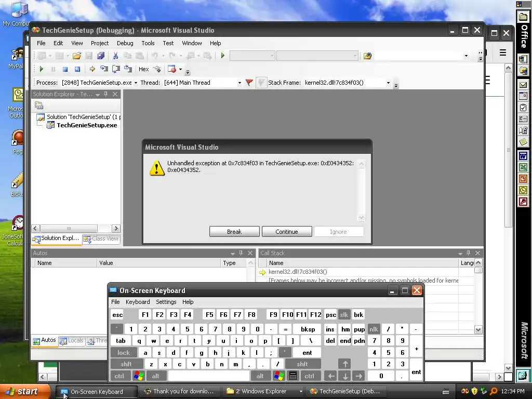Screen dimensions: 532x399
Task: Open the Debug menu in Visual Studio
Action: pyautogui.click(x=125, y=43)
